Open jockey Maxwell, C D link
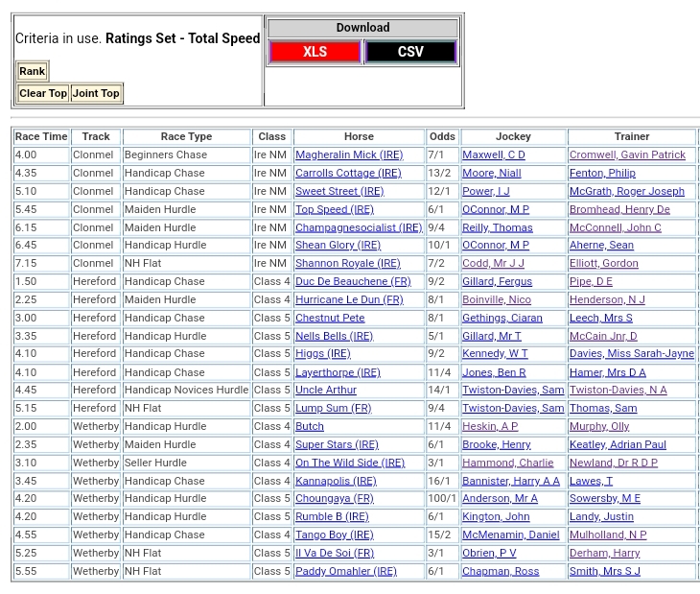This screenshot has height=594, width=700. point(493,154)
